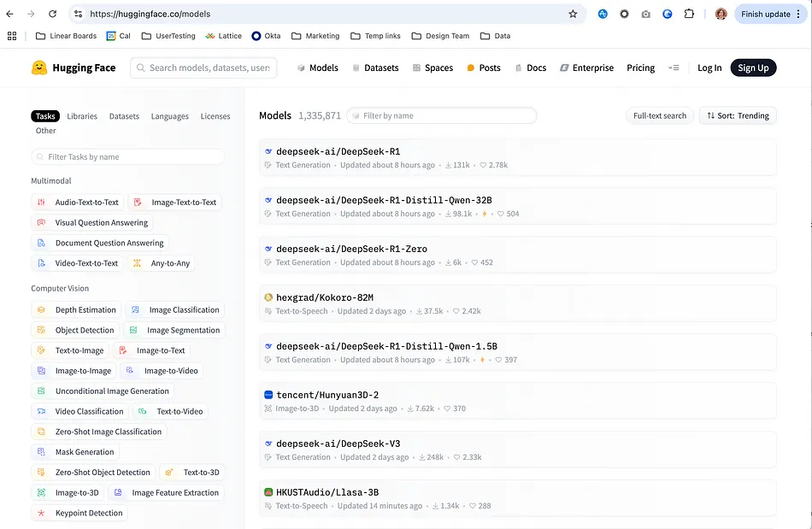
Task: Open the Cal bookmark
Action: [x=118, y=36]
